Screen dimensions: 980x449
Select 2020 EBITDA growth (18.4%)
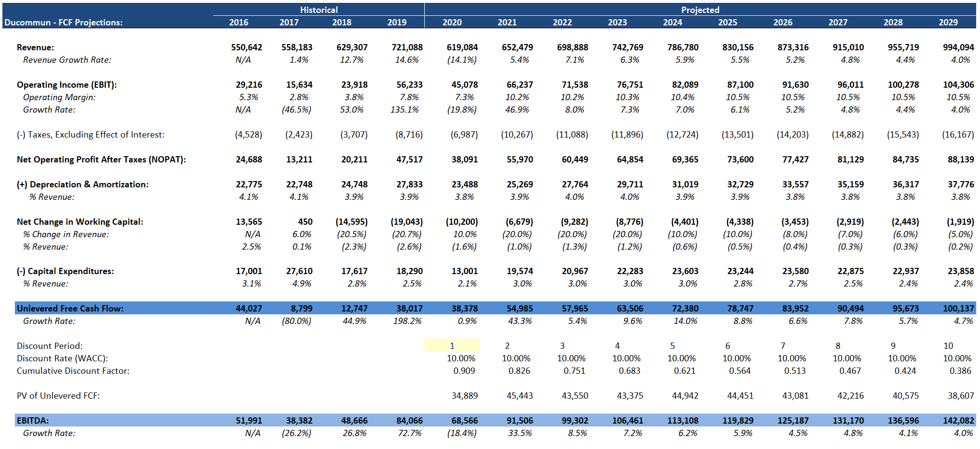[462, 433]
